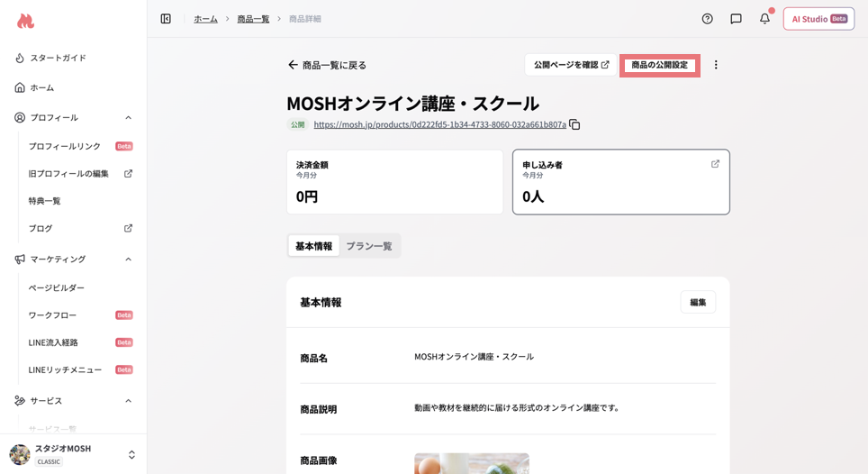Click the ホーム house icon in the sidebar
Viewport: 868px width, 474px height.
[x=20, y=87]
